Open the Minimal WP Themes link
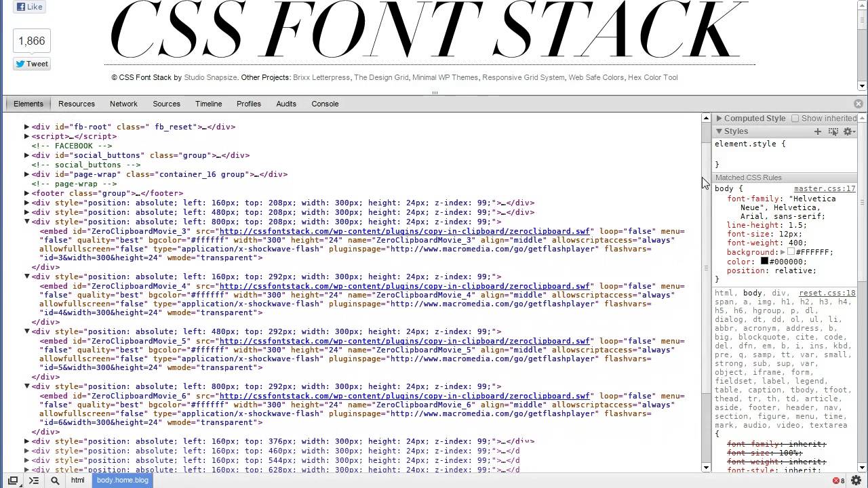This screenshot has width=868, height=488. point(445,77)
